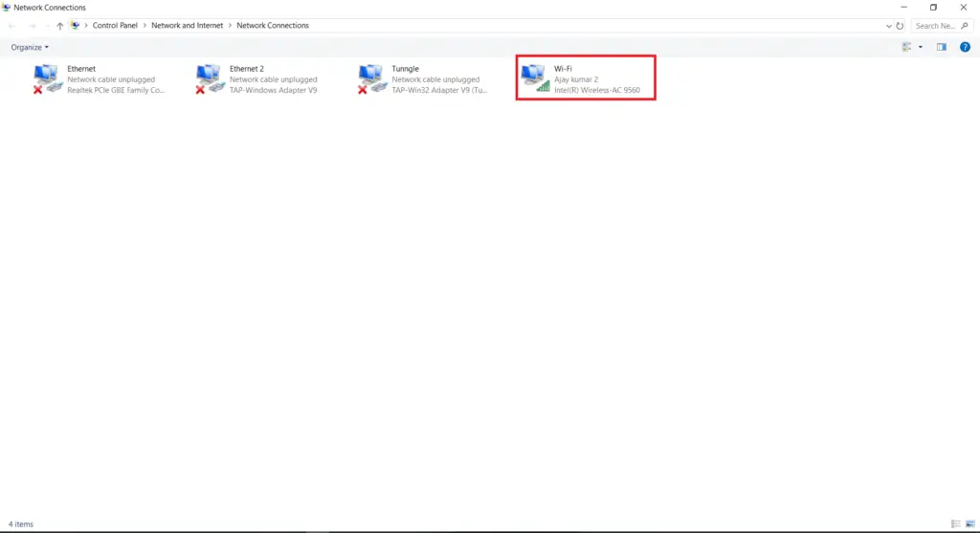Screen dimensions: 980x533
Task: Click the 'TAP-Win32 Adapter V9 (Tu...' text
Action: click(438, 90)
